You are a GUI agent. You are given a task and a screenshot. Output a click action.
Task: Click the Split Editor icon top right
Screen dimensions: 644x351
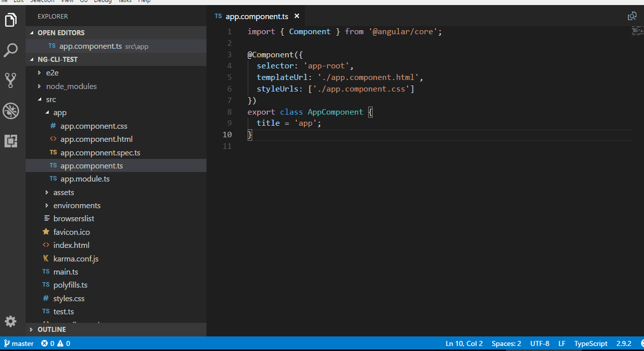[x=632, y=16]
